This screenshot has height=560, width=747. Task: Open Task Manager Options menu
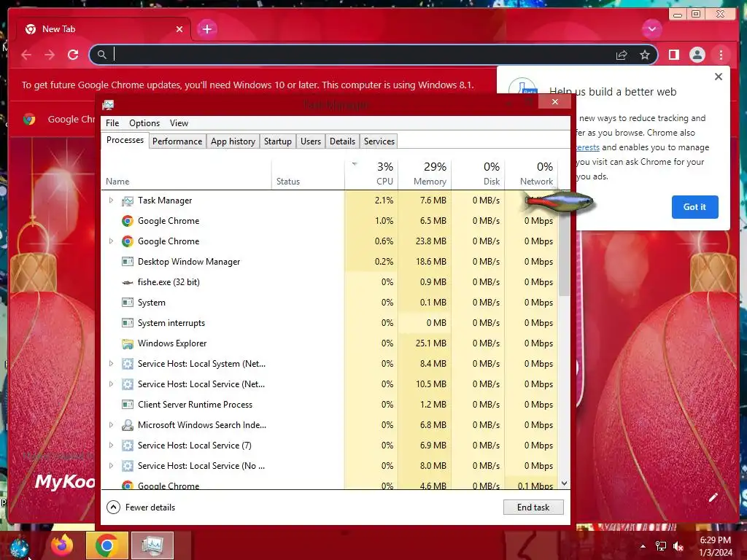144,122
